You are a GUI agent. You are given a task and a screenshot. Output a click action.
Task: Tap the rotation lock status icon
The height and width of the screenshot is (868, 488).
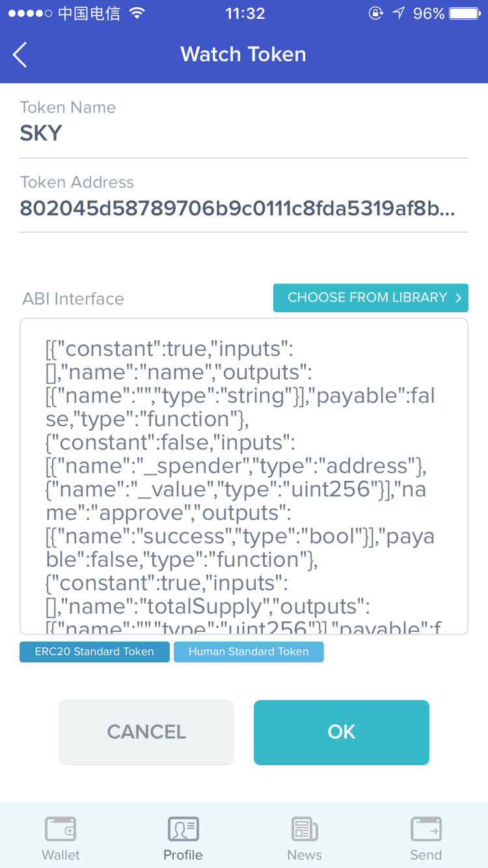click(x=375, y=13)
